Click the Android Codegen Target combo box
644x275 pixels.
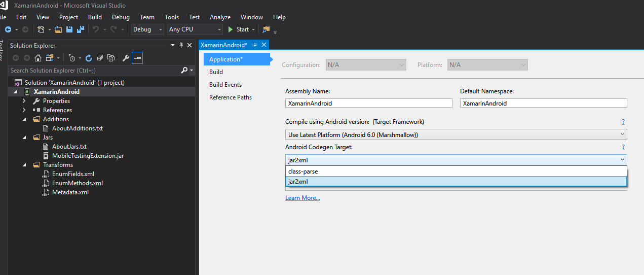(x=456, y=160)
